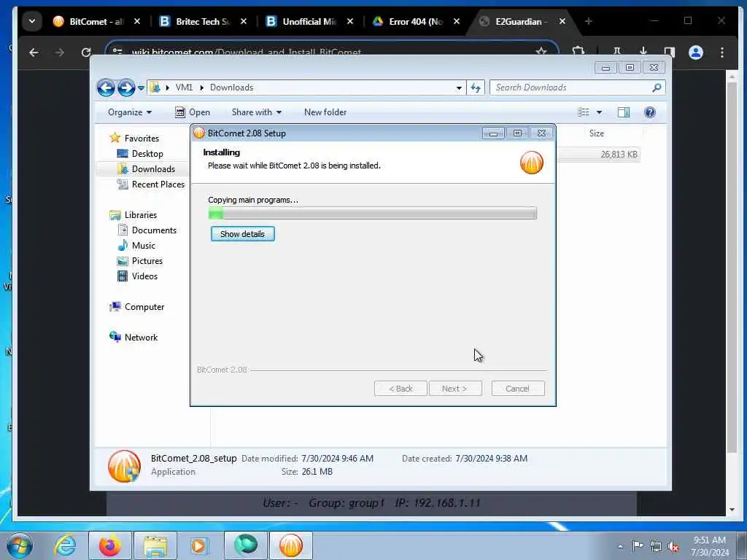Open the browser tab search dropdown
The image size is (747, 560).
[32, 21]
